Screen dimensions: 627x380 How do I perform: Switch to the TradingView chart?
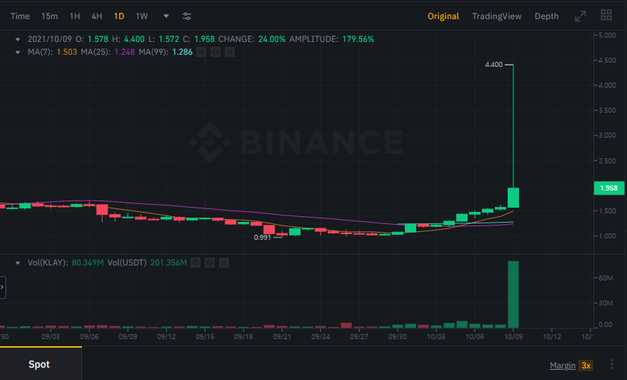497,16
